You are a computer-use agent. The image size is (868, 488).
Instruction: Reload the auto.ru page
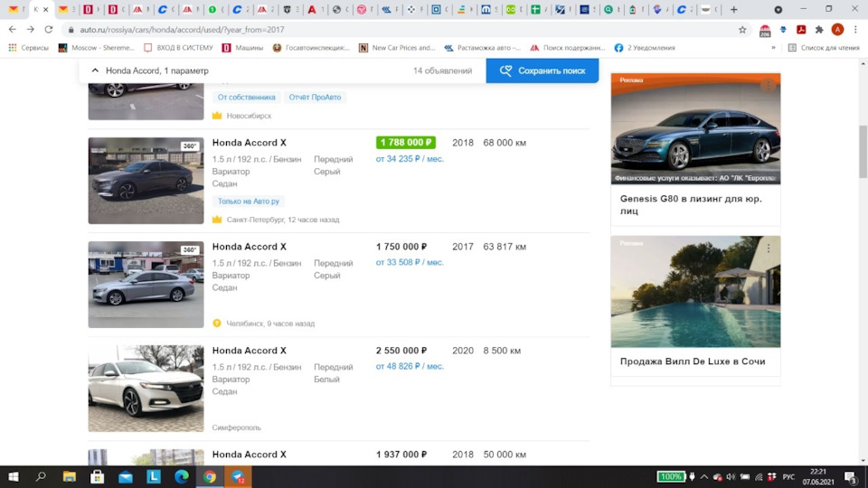tap(49, 29)
